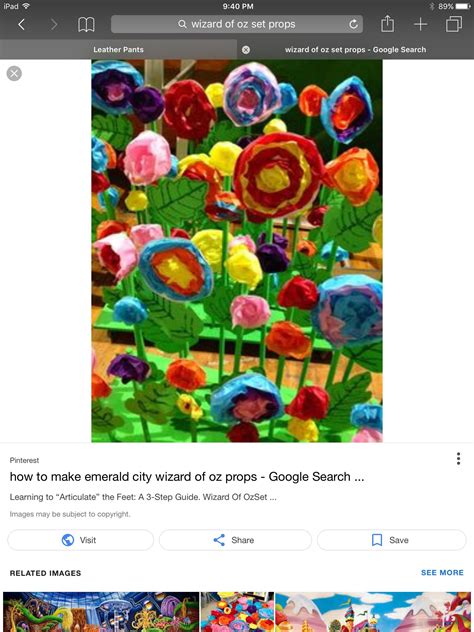Image resolution: width=474 pixels, height=632 pixels.
Task: Show all tabs overview icon
Action: click(x=454, y=24)
